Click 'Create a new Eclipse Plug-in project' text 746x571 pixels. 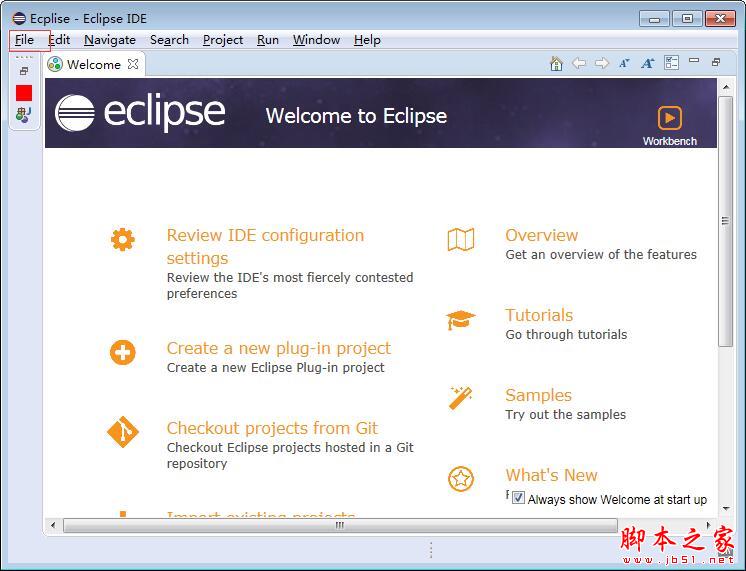pos(275,368)
